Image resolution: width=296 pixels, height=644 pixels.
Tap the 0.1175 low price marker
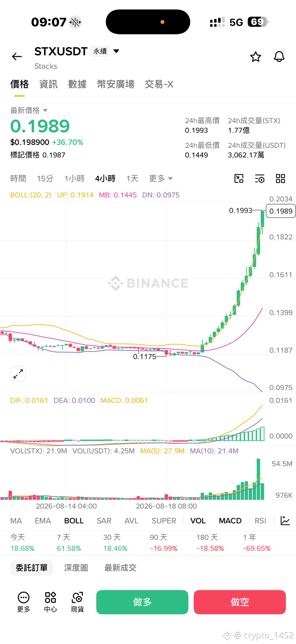coord(144,357)
